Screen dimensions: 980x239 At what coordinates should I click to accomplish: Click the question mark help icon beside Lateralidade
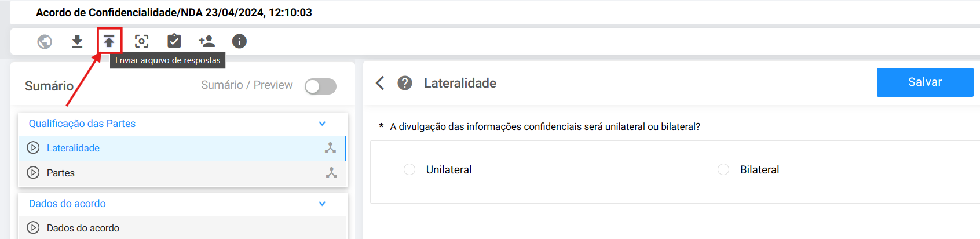click(405, 83)
